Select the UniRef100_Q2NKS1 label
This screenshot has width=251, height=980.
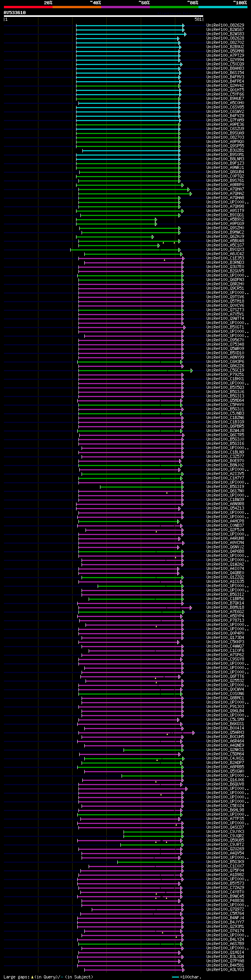point(225,750)
